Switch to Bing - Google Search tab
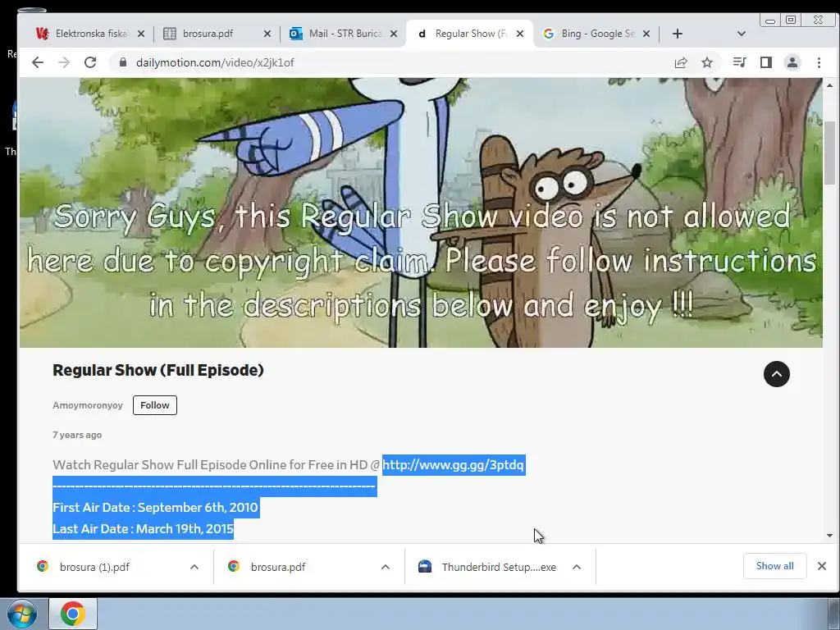The height and width of the screenshot is (630, 840). click(x=596, y=34)
